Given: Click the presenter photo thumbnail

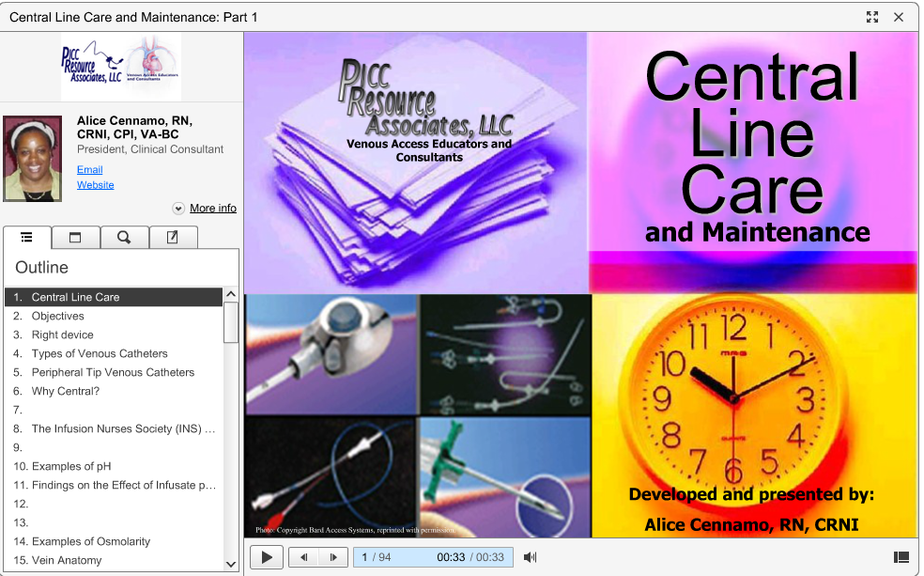Looking at the screenshot, I should 33,159.
